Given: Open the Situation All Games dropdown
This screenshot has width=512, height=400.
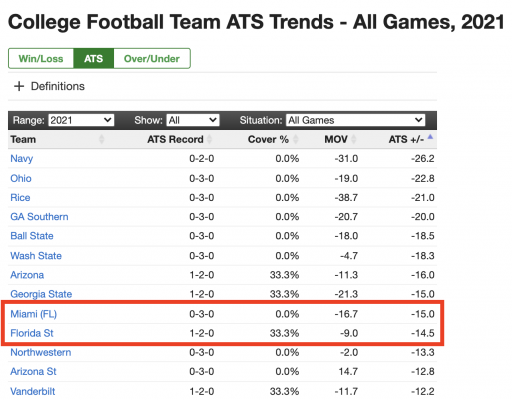Looking at the screenshot, I should tap(356, 120).
